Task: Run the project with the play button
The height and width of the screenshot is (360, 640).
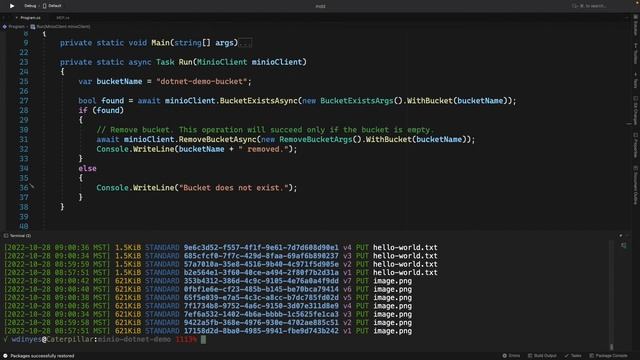Action: (x=12, y=6)
